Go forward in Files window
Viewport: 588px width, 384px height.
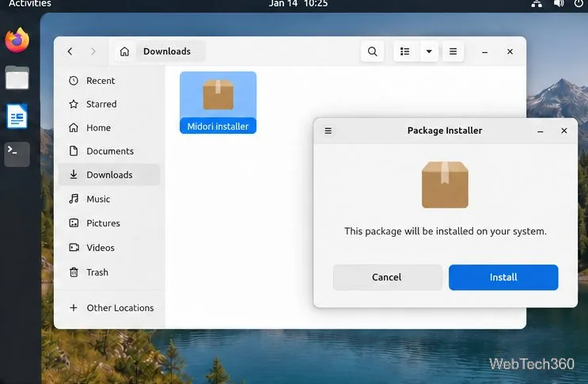tap(93, 51)
